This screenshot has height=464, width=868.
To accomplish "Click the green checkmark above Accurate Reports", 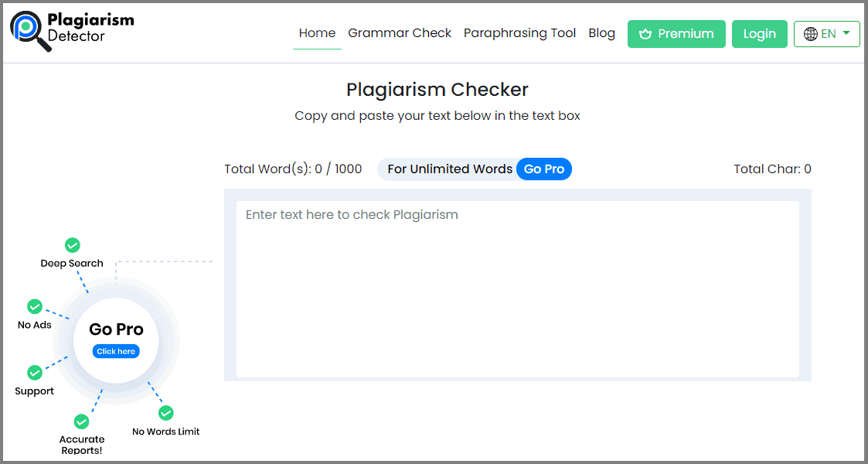I will pos(81,421).
